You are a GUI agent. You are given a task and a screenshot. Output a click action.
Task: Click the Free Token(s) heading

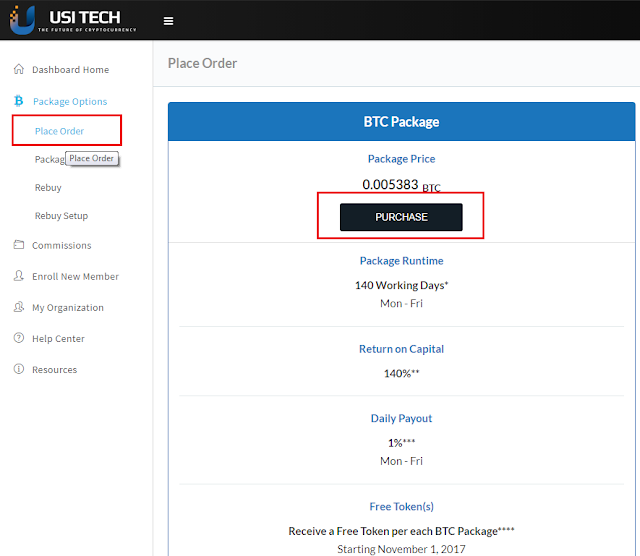point(402,507)
